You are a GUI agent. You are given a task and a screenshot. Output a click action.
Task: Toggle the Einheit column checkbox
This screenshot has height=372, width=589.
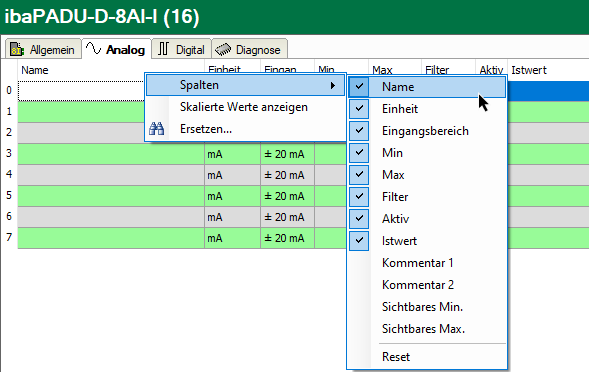359,109
